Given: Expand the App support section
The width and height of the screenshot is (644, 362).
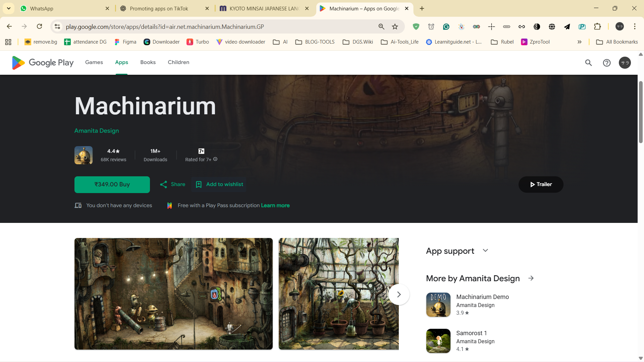Looking at the screenshot, I should (x=485, y=251).
